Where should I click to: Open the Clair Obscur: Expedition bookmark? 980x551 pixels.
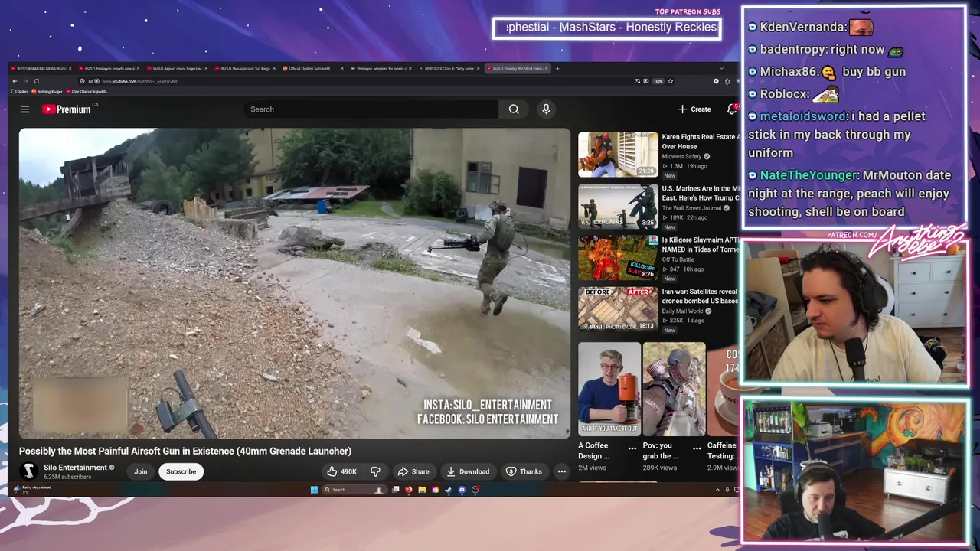[86, 91]
